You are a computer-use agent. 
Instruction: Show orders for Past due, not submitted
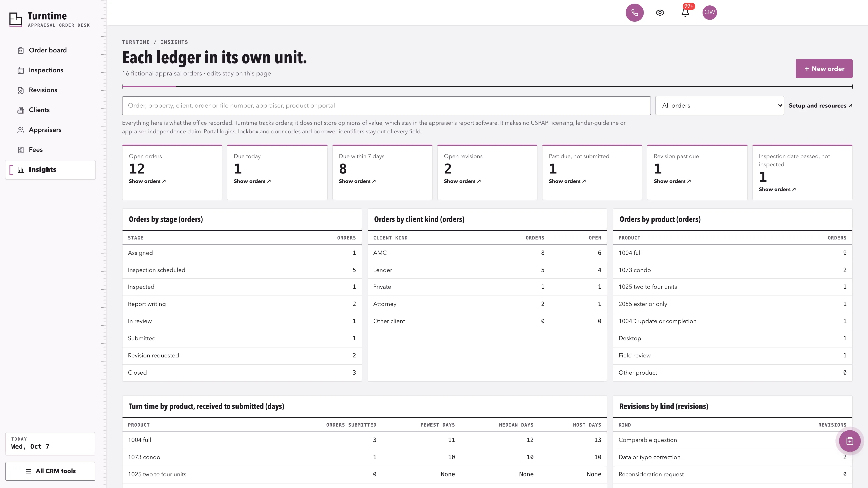pos(567,181)
